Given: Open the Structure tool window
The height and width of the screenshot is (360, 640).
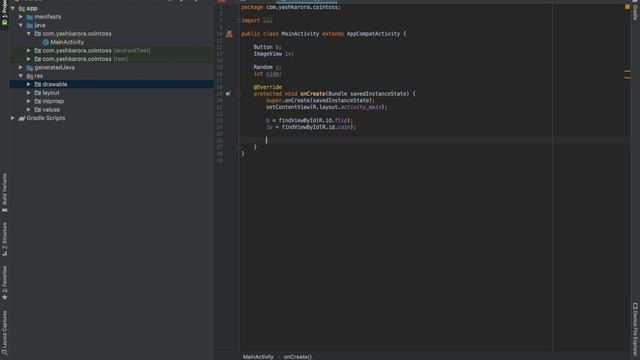Looking at the screenshot, I should point(4,239).
